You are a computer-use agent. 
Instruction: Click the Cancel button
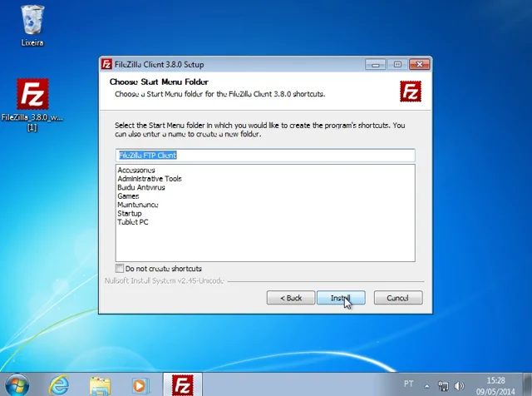point(398,298)
